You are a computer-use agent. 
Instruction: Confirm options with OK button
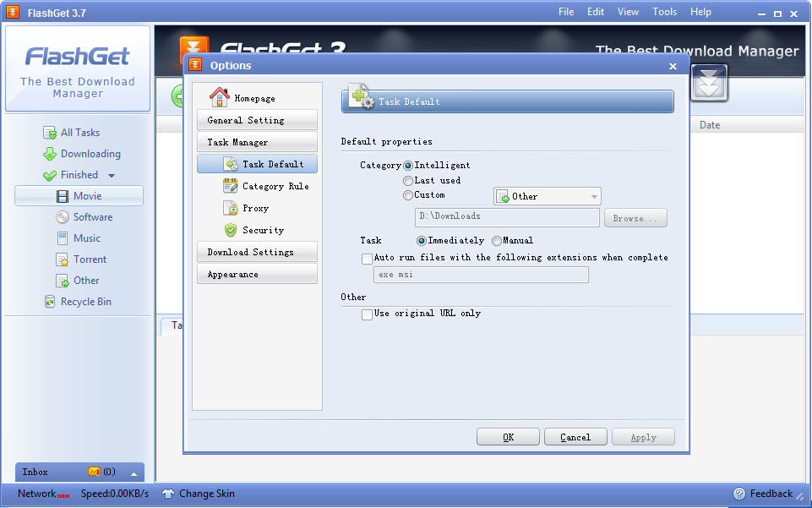click(508, 437)
